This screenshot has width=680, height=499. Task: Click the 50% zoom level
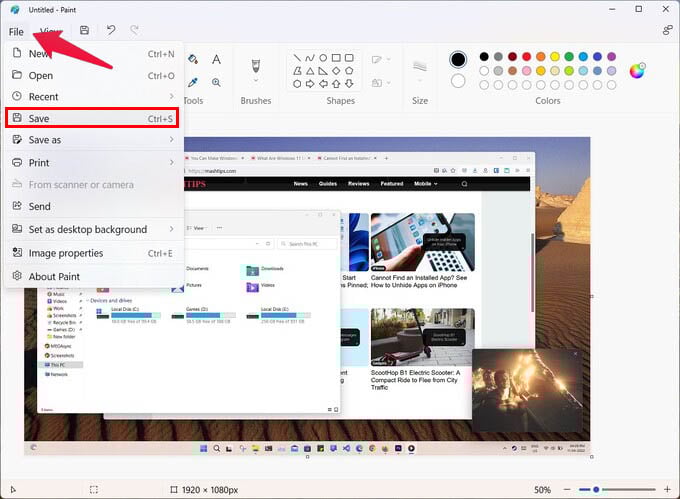pos(542,490)
